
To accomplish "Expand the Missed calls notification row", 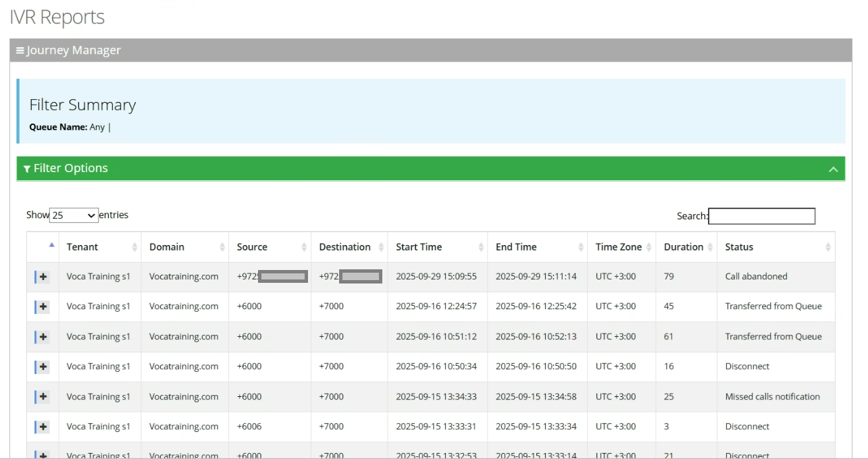I will pos(43,397).
